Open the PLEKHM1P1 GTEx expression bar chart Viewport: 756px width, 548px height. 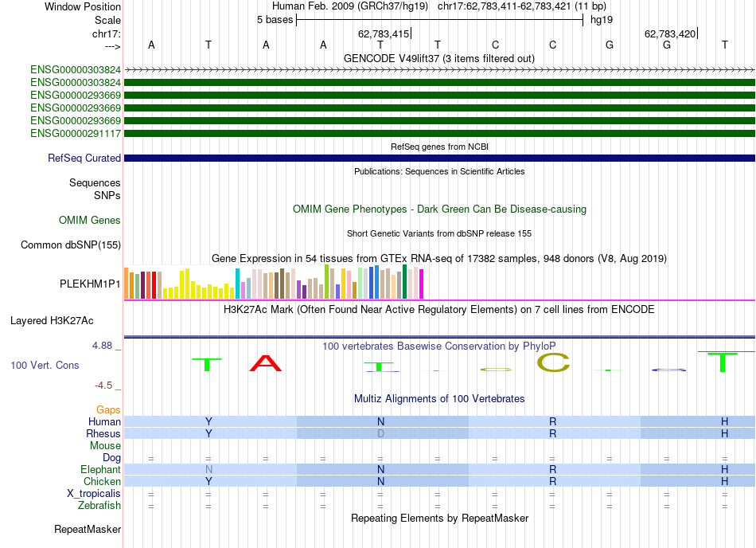[x=274, y=282]
